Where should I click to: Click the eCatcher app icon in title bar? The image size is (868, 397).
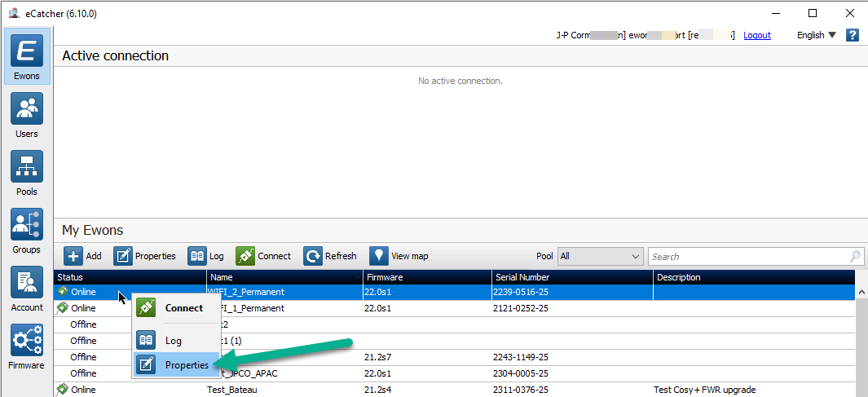pos(13,14)
